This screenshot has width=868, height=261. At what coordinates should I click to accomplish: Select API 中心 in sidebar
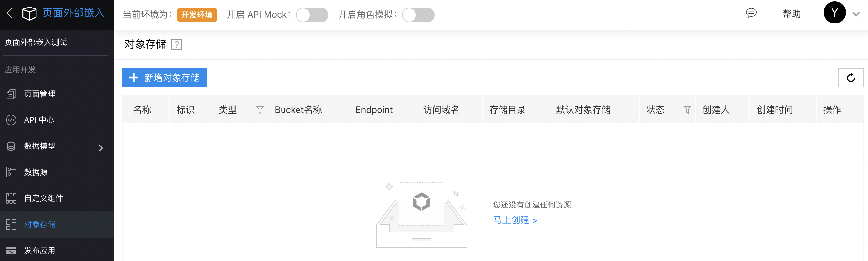click(x=57, y=120)
